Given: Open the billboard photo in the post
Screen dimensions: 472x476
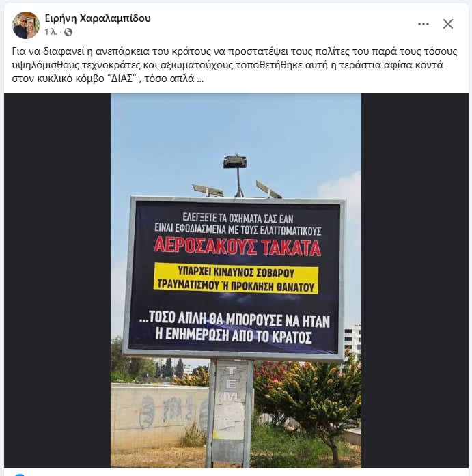Looking at the screenshot, I should click(236, 281).
